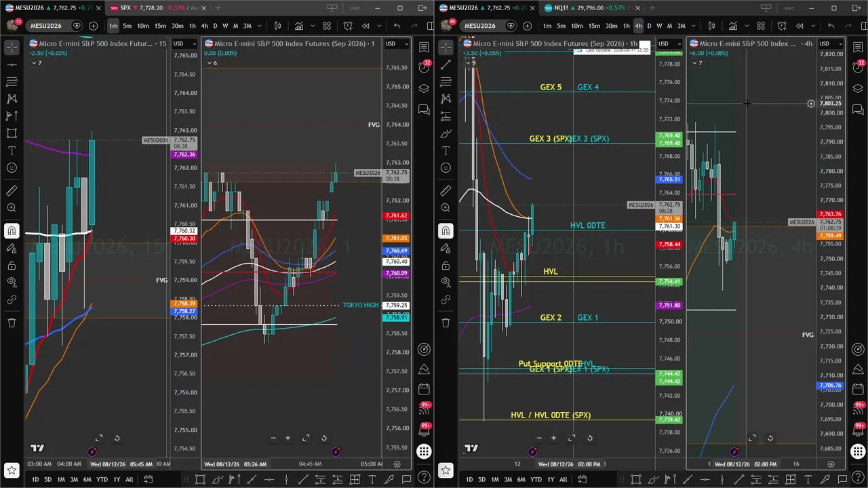This screenshot has width=868, height=488.
Task: Click candlestick chart type icon in left window
Action: 277,26
